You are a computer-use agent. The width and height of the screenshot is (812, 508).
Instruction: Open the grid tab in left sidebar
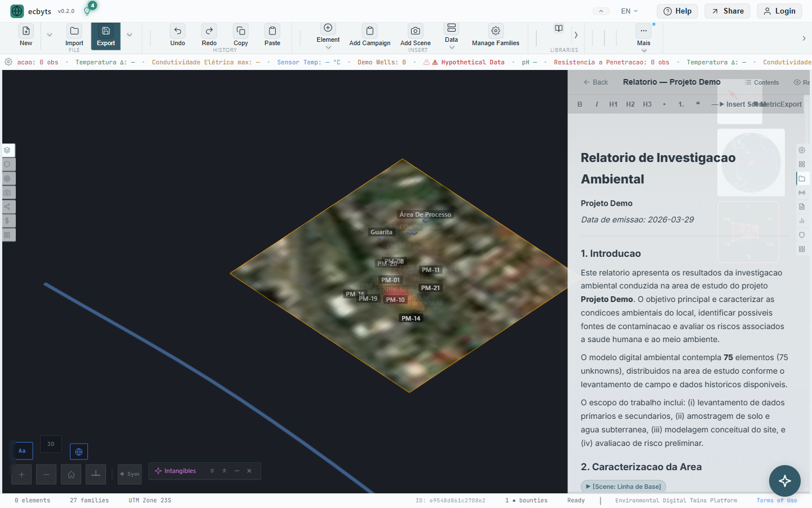click(x=7, y=235)
